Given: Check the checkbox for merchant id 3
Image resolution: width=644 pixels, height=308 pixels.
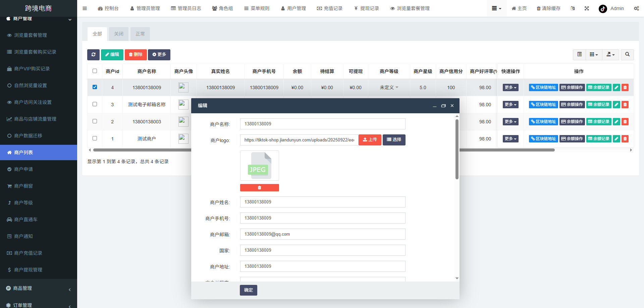Looking at the screenshot, I should pyautogui.click(x=95, y=104).
